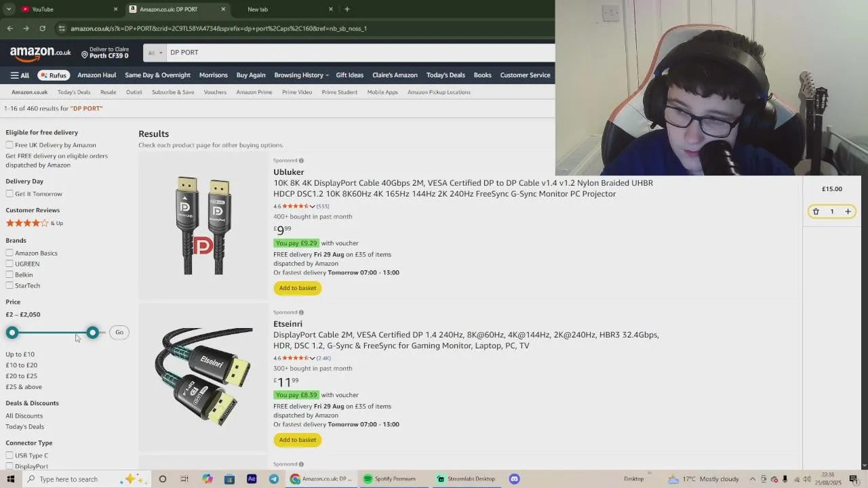Open the hamburger All menu
This screenshot has height=488, width=868.
click(20, 75)
